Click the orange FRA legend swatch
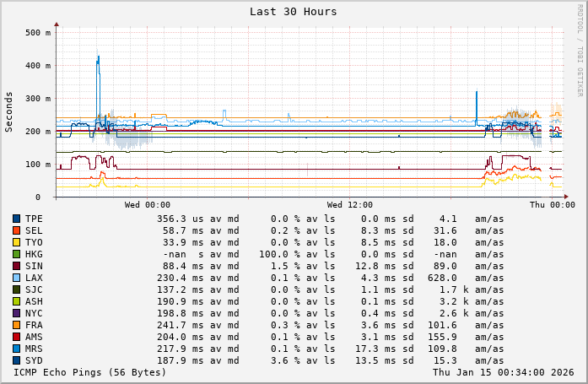 [16, 325]
